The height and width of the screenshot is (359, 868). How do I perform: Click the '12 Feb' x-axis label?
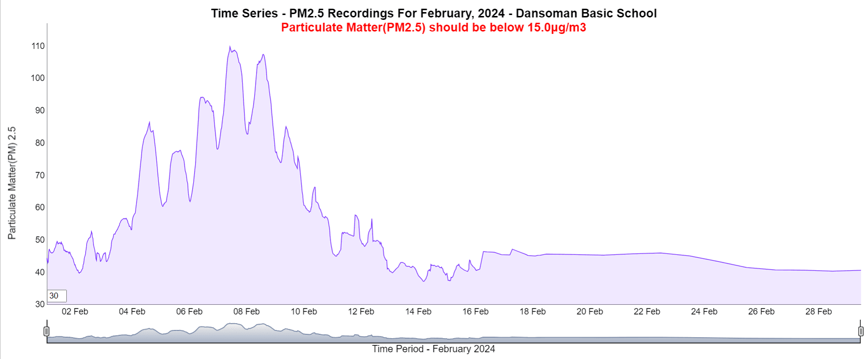coord(361,312)
